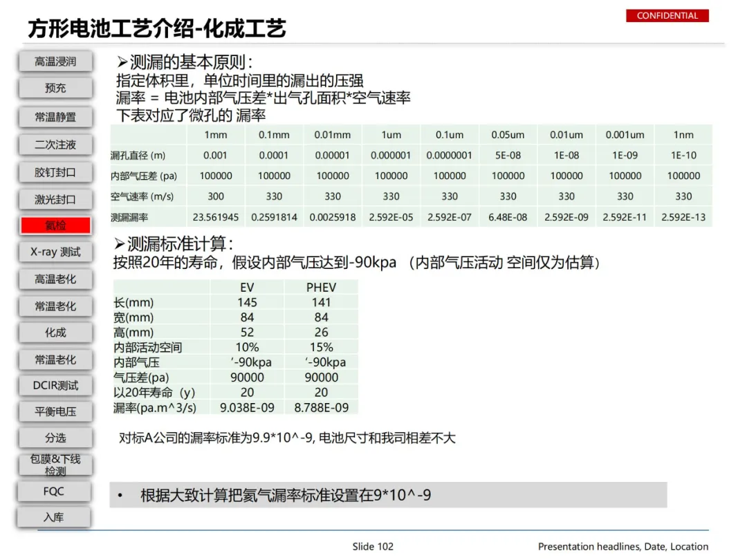
Task: Click 常温老化 button between 化成 and DCIR测试
Action: click(x=55, y=360)
